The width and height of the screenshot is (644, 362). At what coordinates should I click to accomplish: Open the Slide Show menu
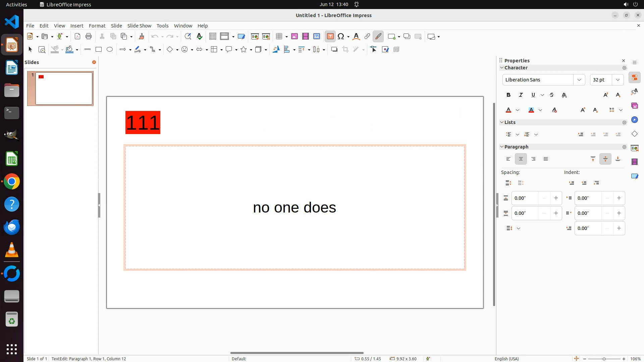tap(139, 26)
